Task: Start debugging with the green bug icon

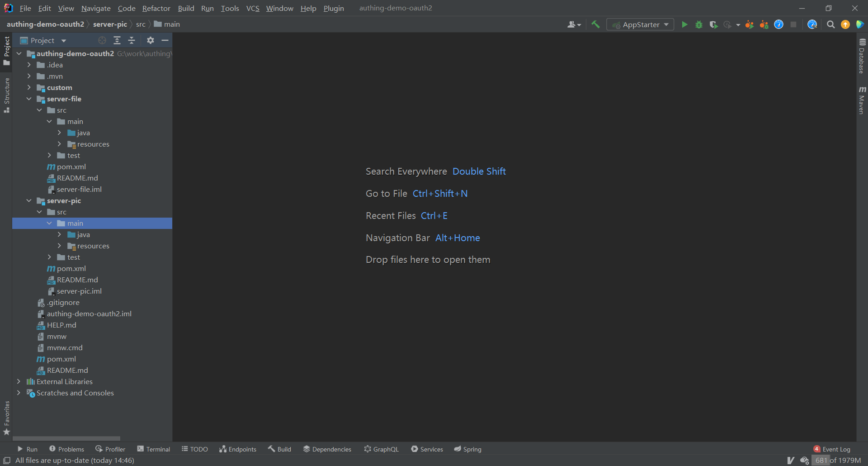Action: pyautogui.click(x=699, y=24)
